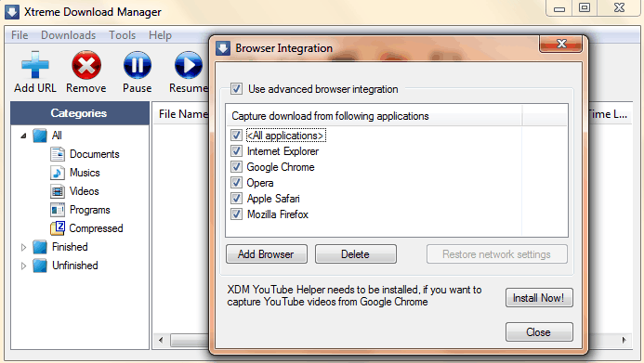Screen dimensions: 644x363
Task: Uncheck the All applications checkbox
Action: 236,135
